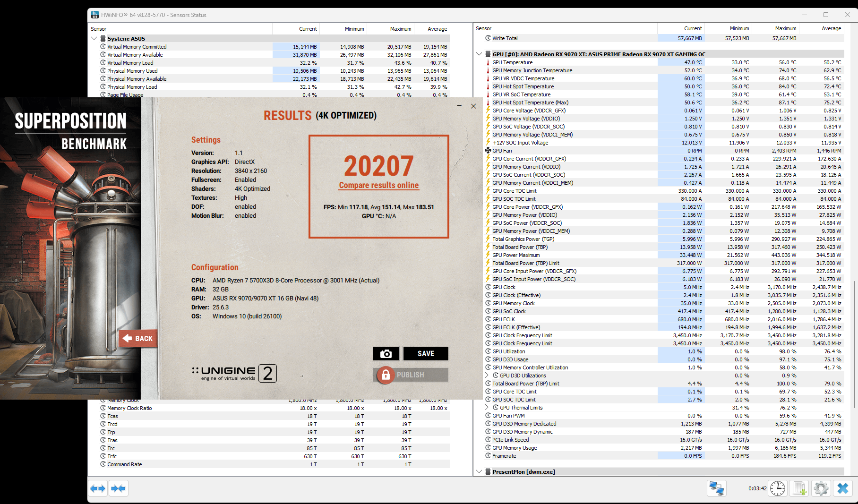The image size is (858, 504).
Task: Collapse the PresentMon [dwm.exe] group
Action: click(x=479, y=472)
